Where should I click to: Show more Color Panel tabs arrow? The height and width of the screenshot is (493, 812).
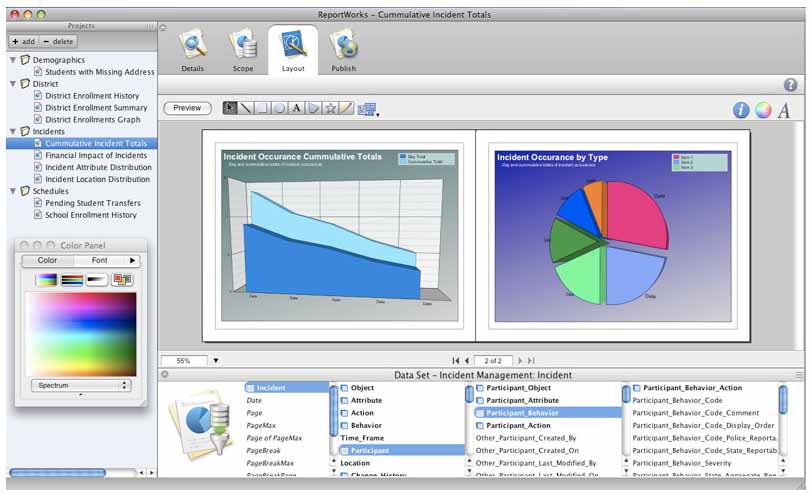point(132,260)
